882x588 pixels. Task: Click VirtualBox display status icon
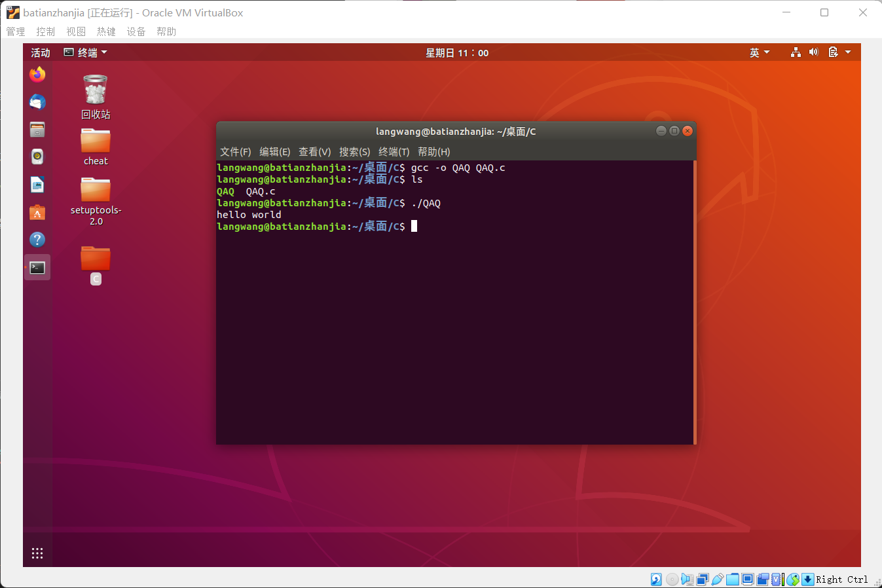click(747, 579)
